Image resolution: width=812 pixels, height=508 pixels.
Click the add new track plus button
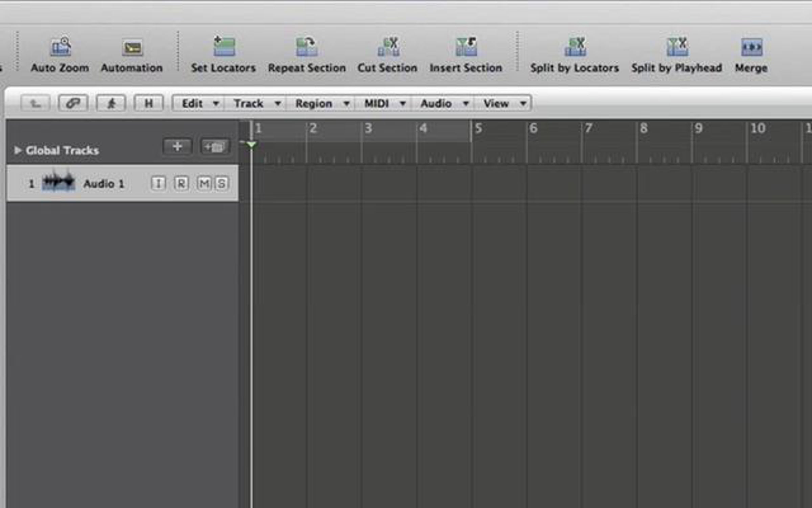point(178,147)
